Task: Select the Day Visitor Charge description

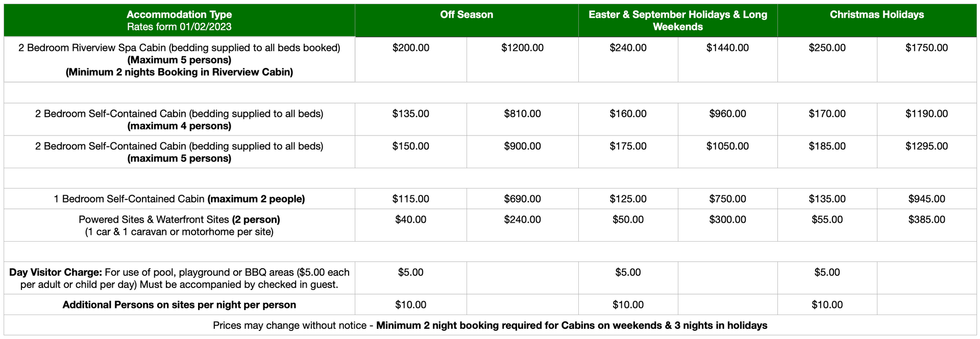Action: tap(179, 278)
